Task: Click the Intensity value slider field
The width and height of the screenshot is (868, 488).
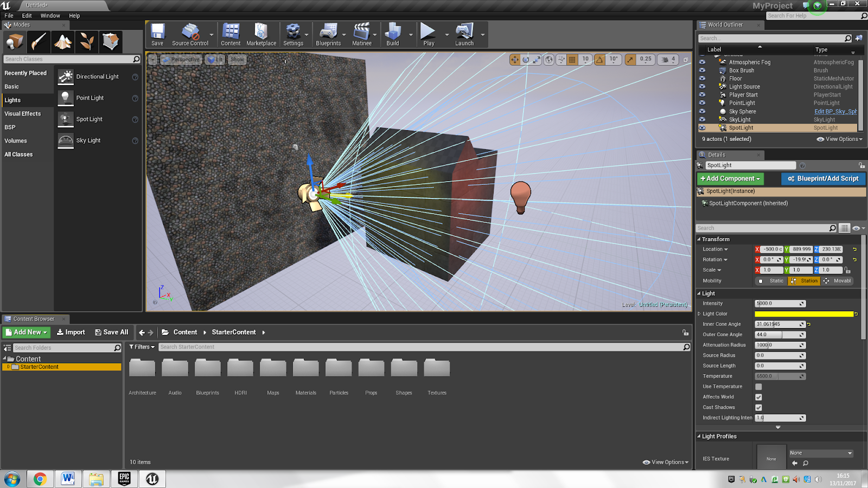Action: click(780, 304)
